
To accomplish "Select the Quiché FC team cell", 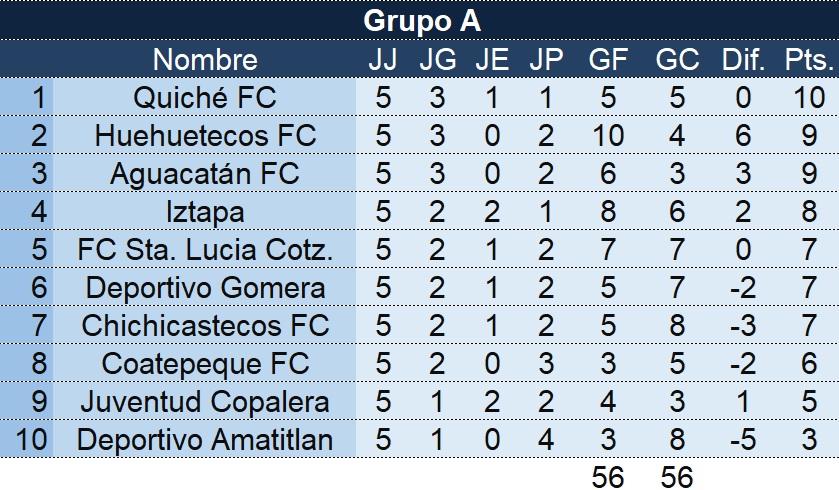I will (205, 97).
